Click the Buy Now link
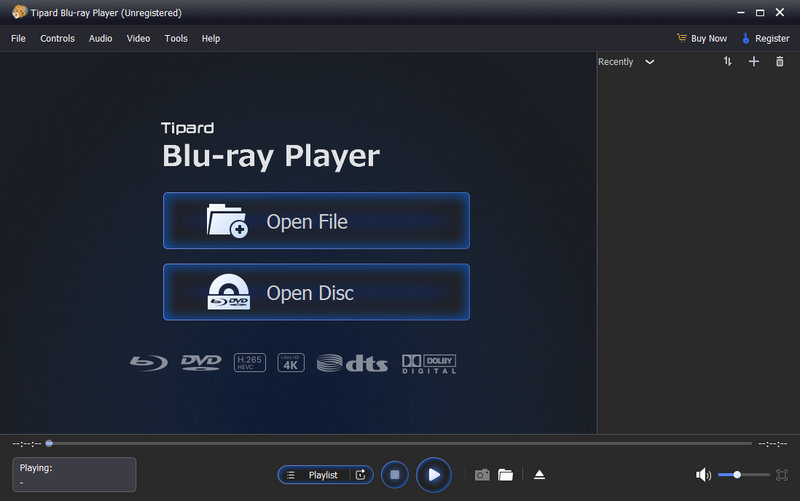 coord(702,39)
